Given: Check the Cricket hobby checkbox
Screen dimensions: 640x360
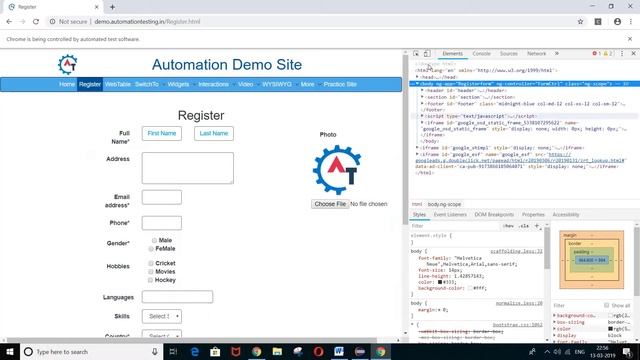Looking at the screenshot, I should tap(151, 263).
